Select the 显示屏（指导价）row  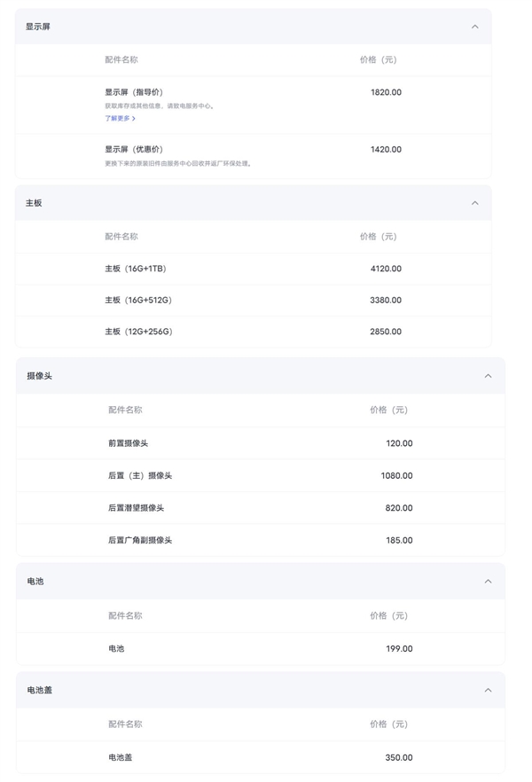[266, 91]
